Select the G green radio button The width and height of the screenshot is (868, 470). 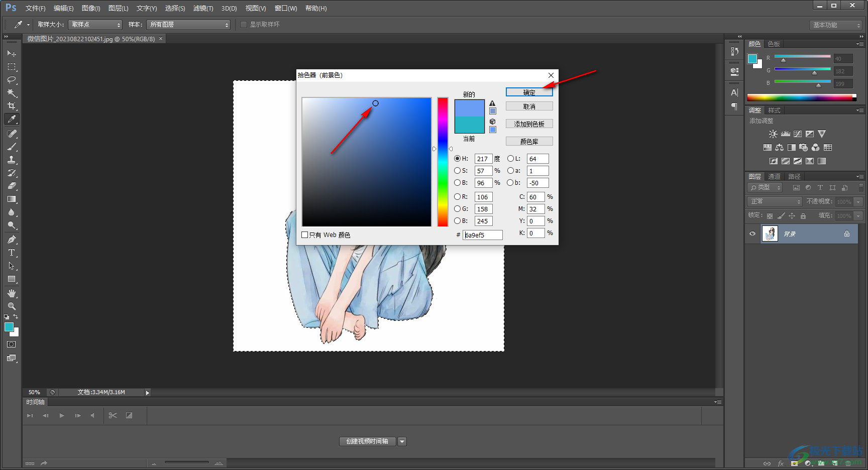[457, 209]
